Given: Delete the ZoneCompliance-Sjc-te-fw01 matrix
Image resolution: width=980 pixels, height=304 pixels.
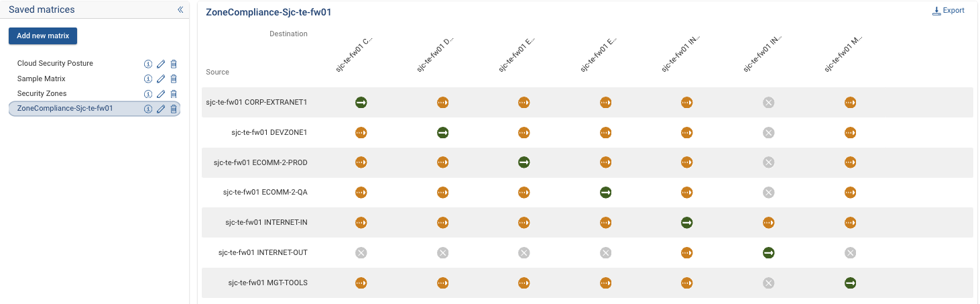Looking at the screenshot, I should [174, 109].
